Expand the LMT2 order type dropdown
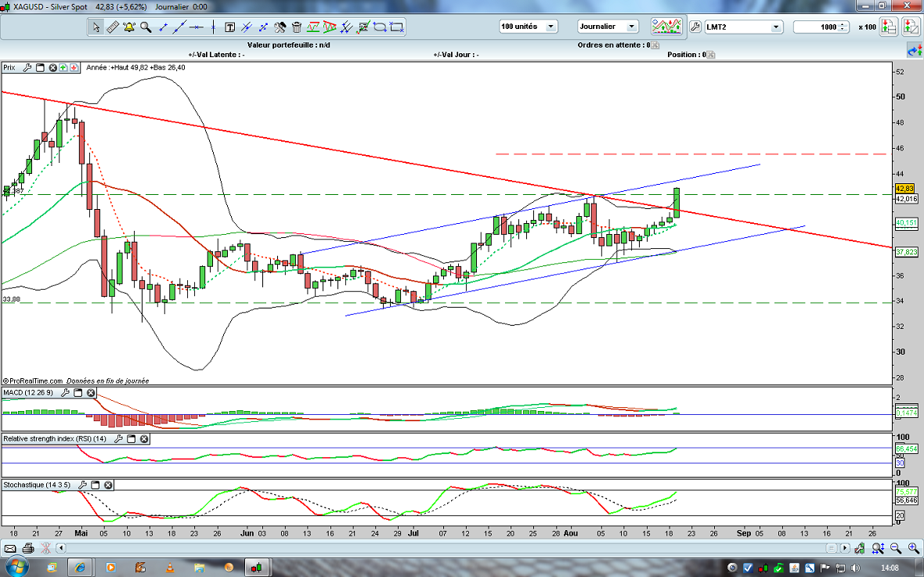The image size is (924, 577). click(x=775, y=27)
